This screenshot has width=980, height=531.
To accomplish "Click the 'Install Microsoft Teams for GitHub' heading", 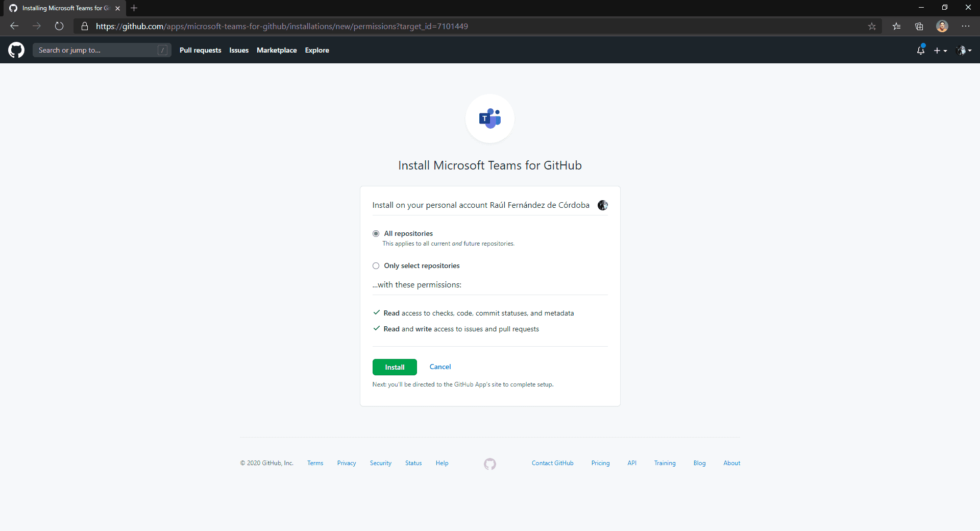I will [x=490, y=165].
